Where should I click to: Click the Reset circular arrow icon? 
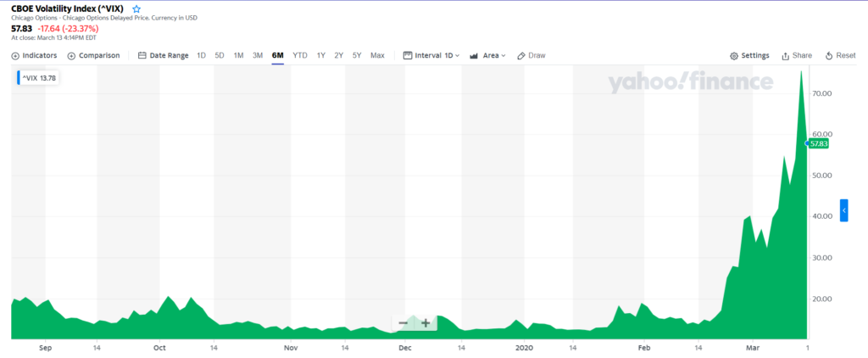[829, 56]
